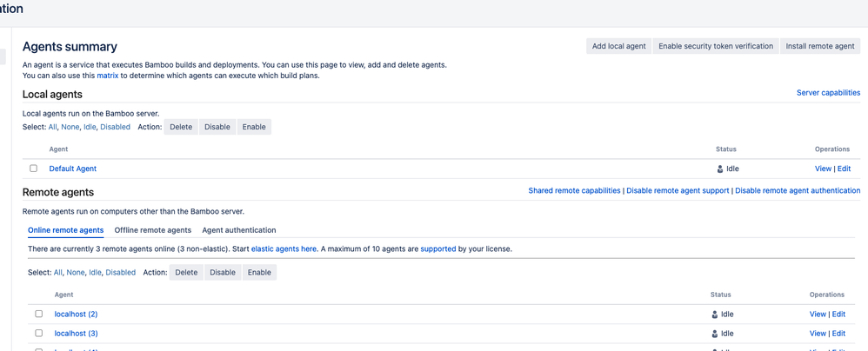Edit localhost (2) agent

point(838,314)
